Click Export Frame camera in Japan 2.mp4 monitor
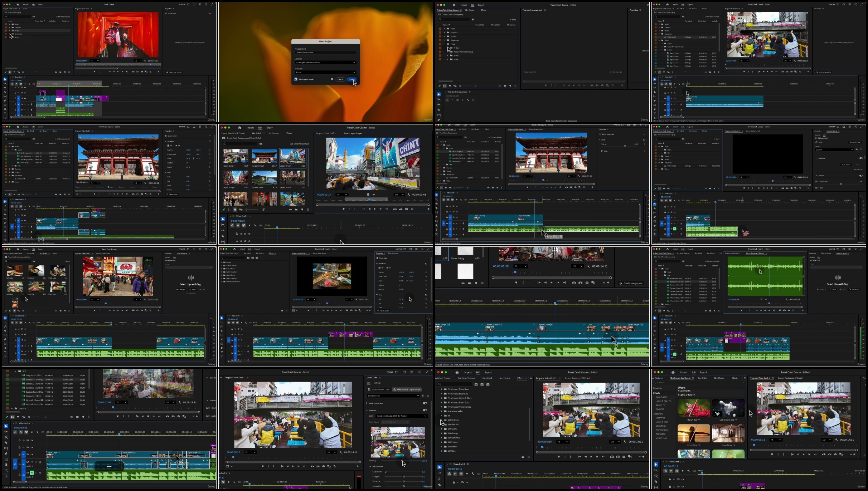 (406, 209)
